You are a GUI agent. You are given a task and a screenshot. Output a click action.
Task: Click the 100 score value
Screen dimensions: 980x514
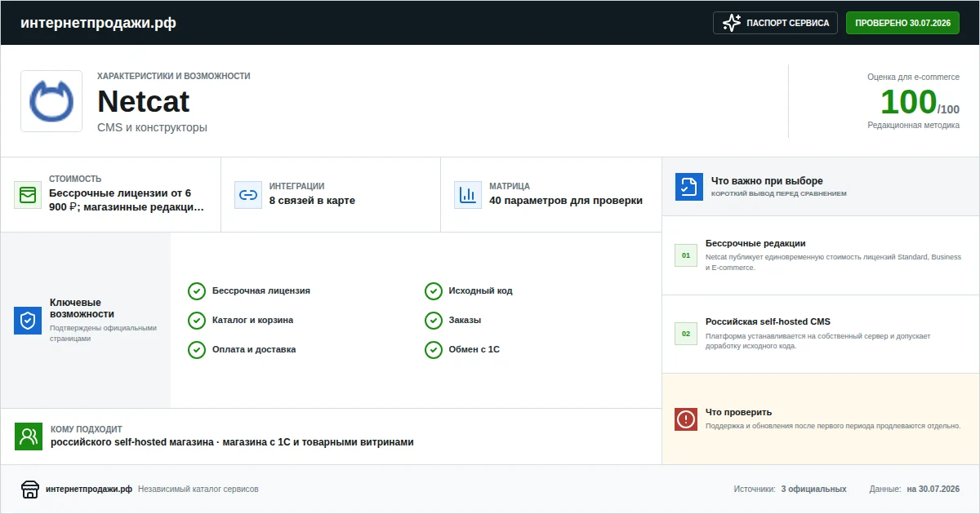[x=908, y=102]
